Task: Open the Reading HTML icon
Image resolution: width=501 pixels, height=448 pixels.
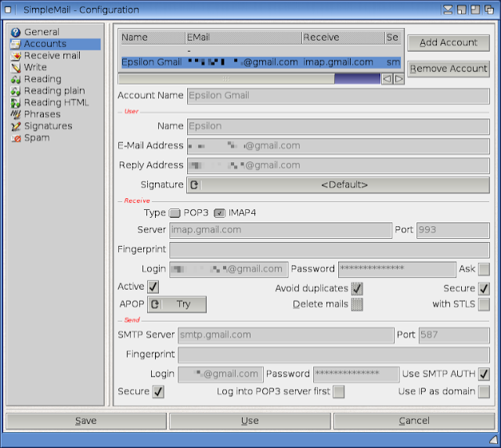Action: click(x=16, y=103)
